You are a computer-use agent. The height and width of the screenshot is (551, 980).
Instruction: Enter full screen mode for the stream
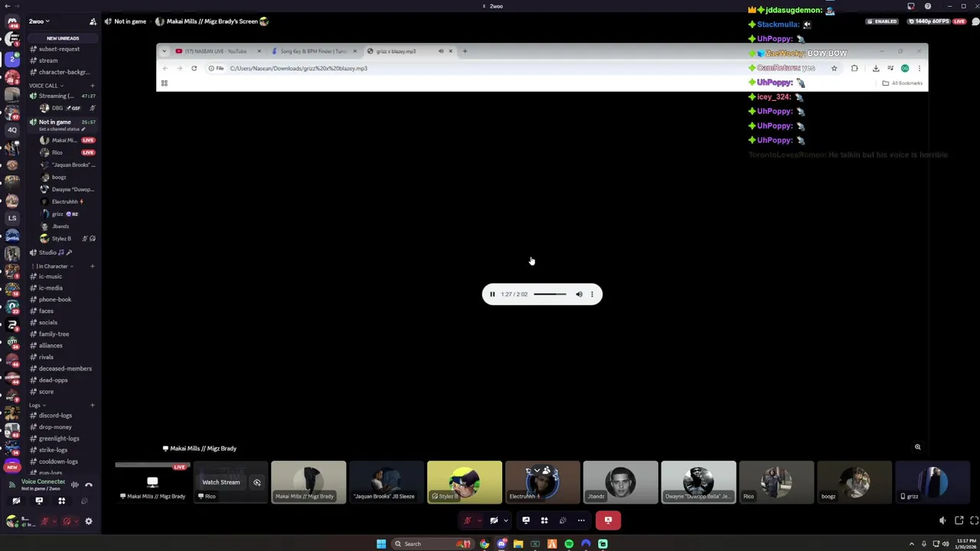coord(974,520)
